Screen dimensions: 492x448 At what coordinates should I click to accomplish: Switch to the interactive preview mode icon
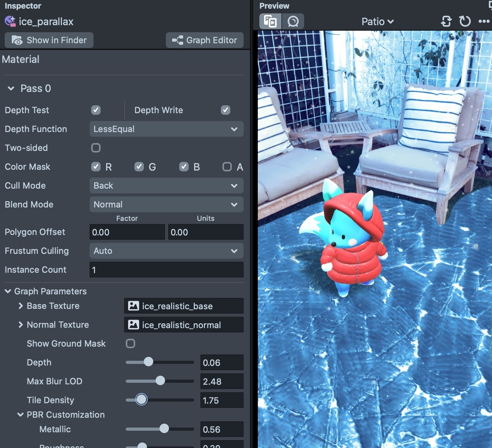[x=293, y=21]
